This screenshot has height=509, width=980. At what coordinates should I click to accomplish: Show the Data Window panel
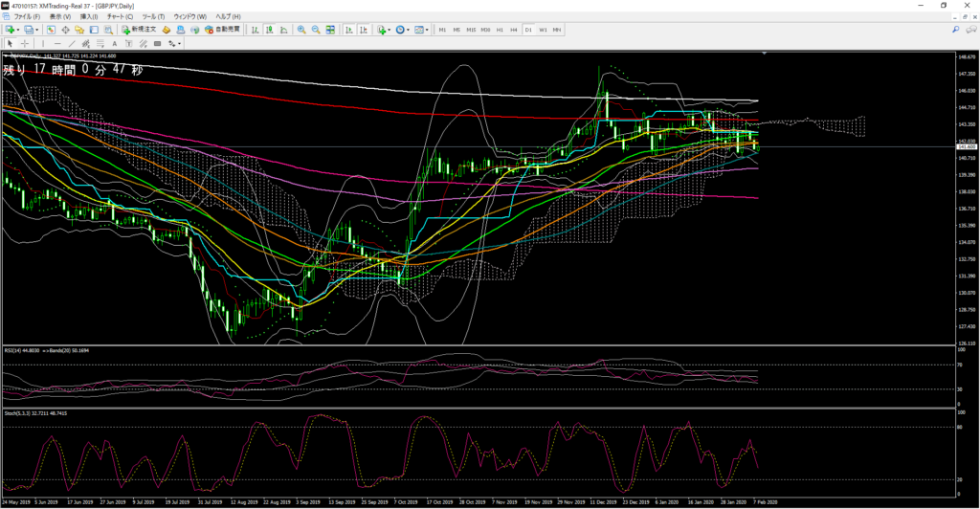tap(65, 30)
